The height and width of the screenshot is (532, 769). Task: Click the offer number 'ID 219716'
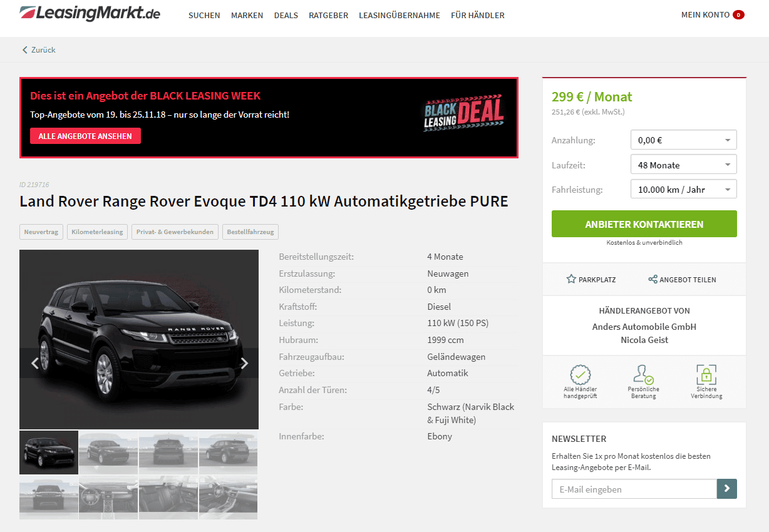point(34,185)
